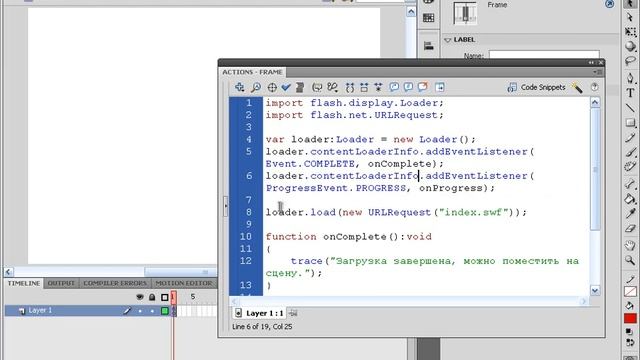Select the Eraser tool
The height and width of the screenshot is (360, 640).
630,229
